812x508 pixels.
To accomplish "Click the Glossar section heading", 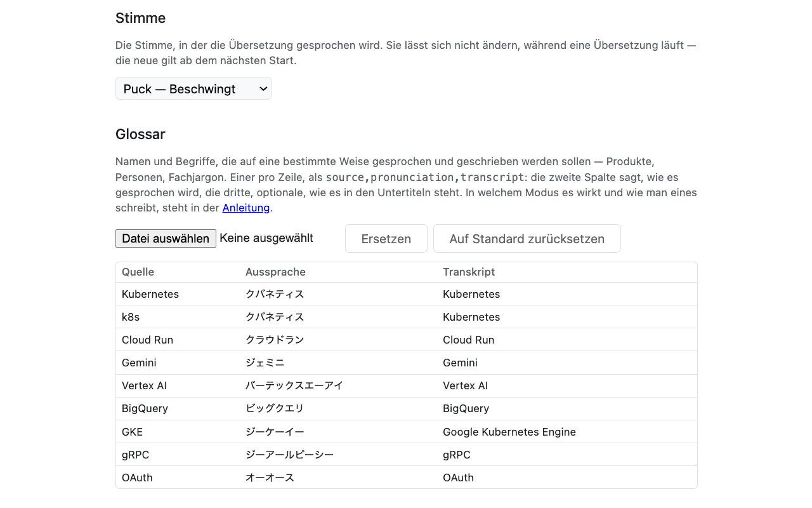I will tap(140, 134).
